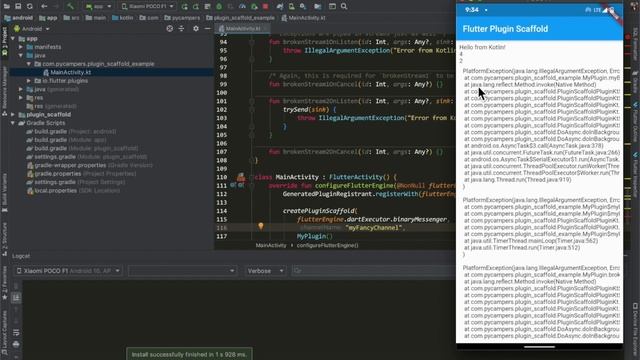Stop the app with the red Stop icon

coord(266,6)
